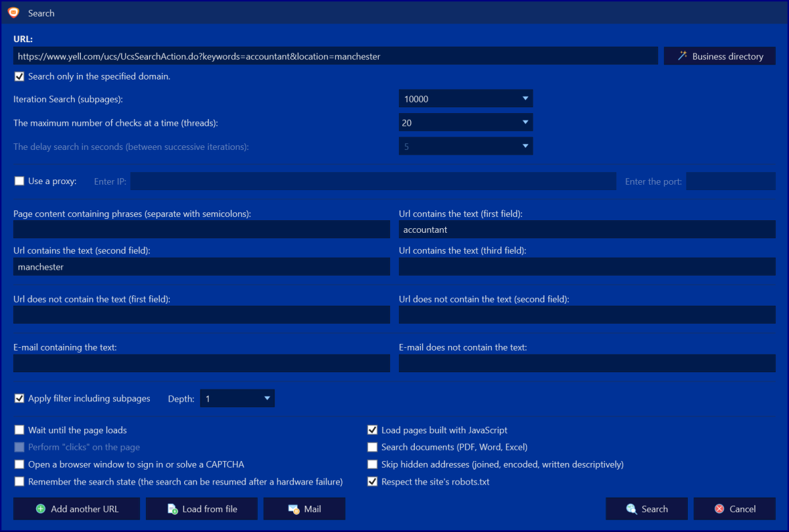789x532 pixels.
Task: Open the Depth dropdown showing 1
Action: (237, 399)
